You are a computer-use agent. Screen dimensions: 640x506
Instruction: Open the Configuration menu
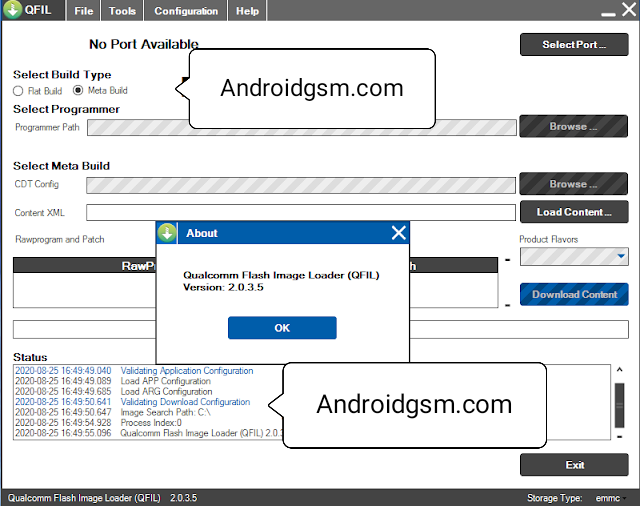(x=186, y=11)
